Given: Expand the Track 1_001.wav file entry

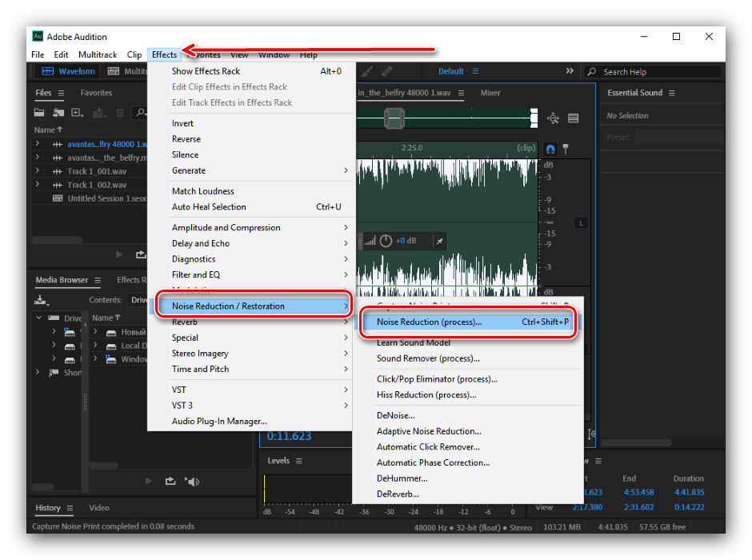Looking at the screenshot, I should (x=38, y=171).
